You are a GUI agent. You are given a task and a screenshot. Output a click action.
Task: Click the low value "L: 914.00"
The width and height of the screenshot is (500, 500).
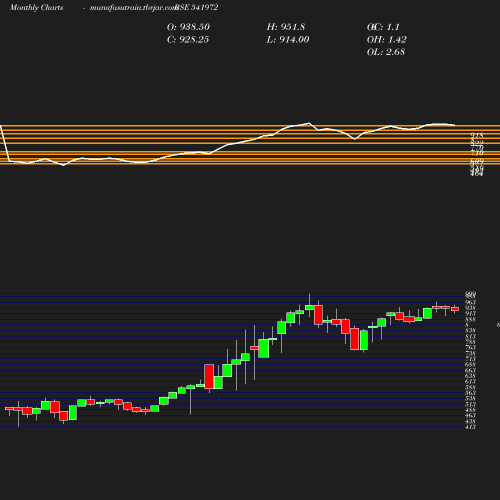tap(288, 40)
